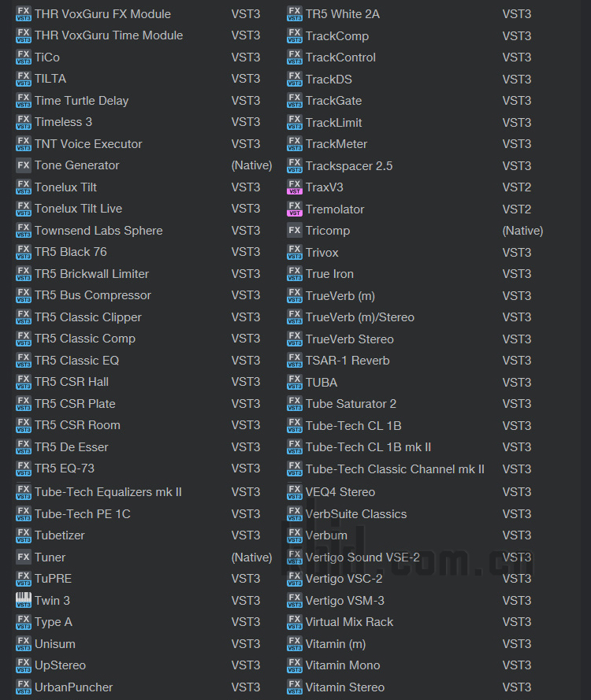Pick THR VoxGuru FX Module
This screenshot has height=700, width=591.
coord(102,14)
